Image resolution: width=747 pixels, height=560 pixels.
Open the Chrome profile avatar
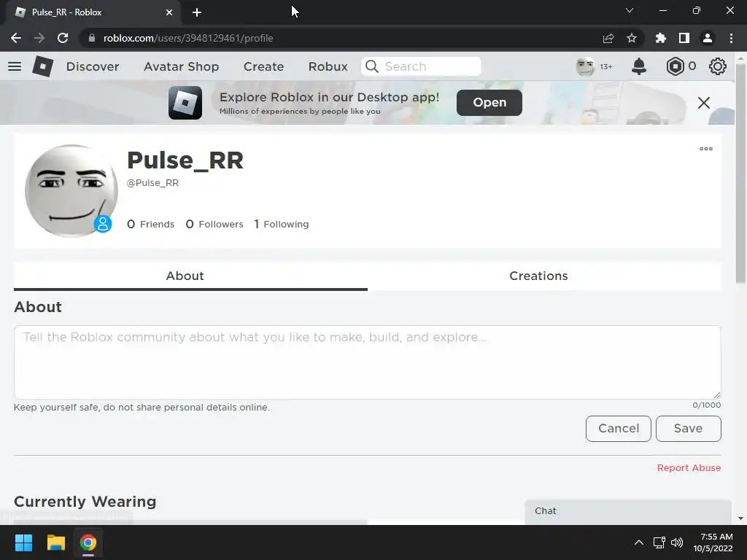point(708,38)
